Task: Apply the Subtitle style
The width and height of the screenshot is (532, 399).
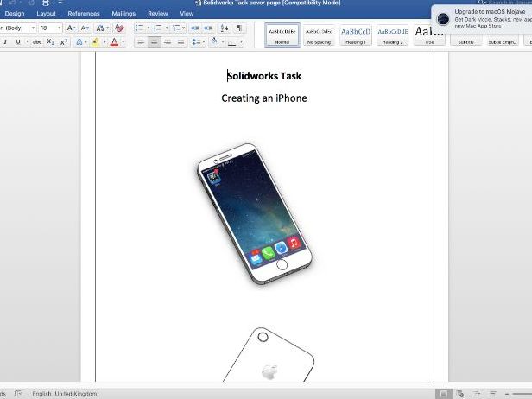Action: point(465,40)
